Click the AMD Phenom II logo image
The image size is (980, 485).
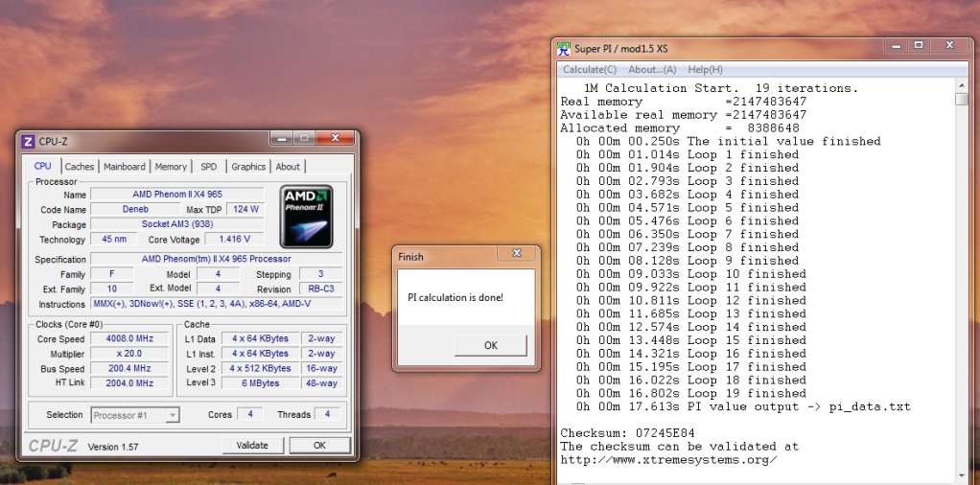pyautogui.click(x=306, y=217)
